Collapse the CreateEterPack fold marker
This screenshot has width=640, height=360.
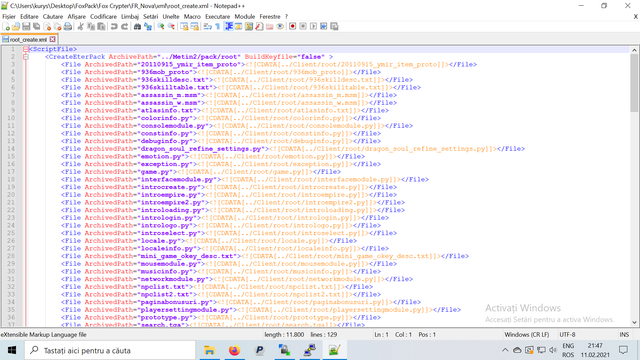[26, 57]
